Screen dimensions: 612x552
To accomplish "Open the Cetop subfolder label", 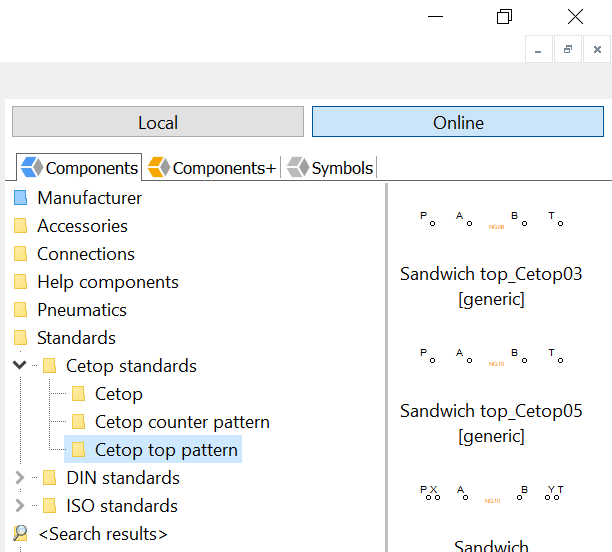I will 119,394.
